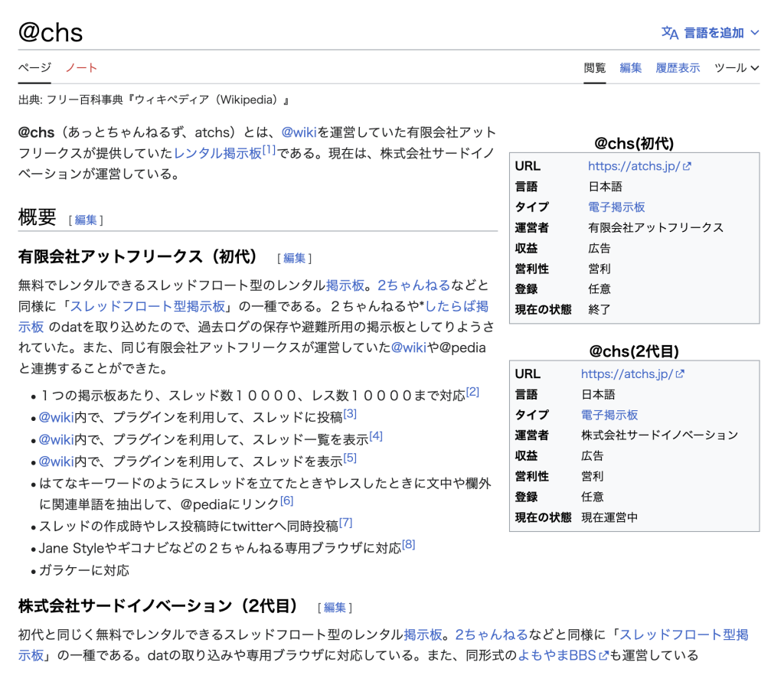784x685 pixels.
Task: Open the 編集 tab at top
Action: 631,68
